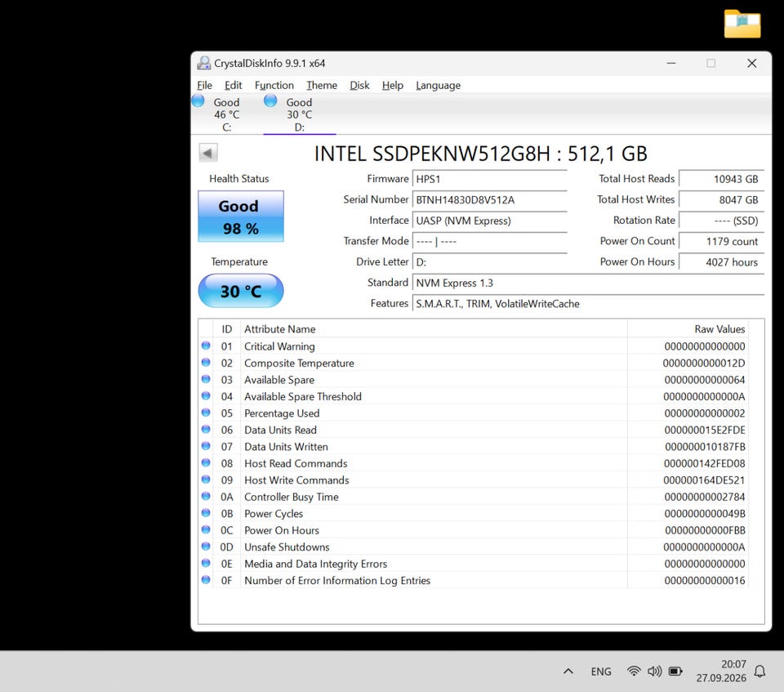The height and width of the screenshot is (692, 784).
Task: Click the Rotation Rate value ---- (SSD)
Action: 721,221
